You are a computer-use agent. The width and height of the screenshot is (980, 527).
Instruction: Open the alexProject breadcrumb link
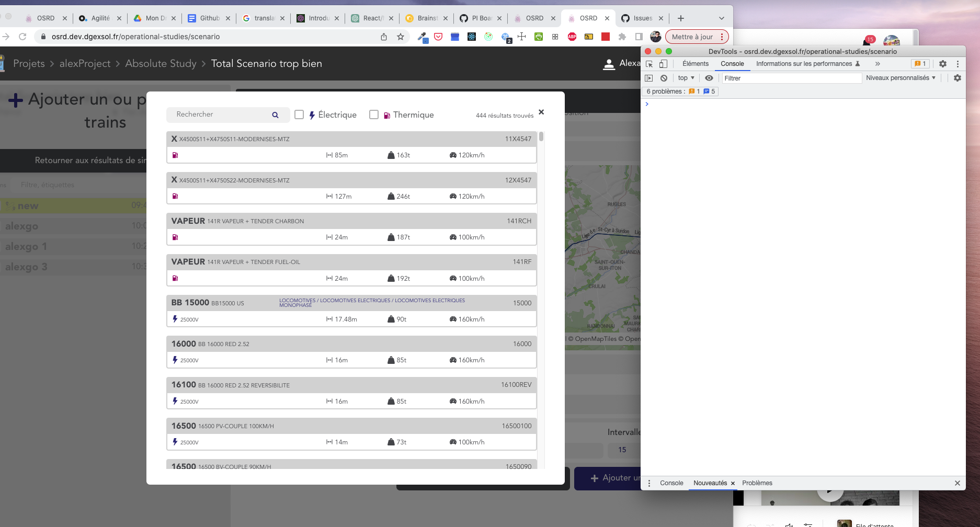pyautogui.click(x=84, y=63)
